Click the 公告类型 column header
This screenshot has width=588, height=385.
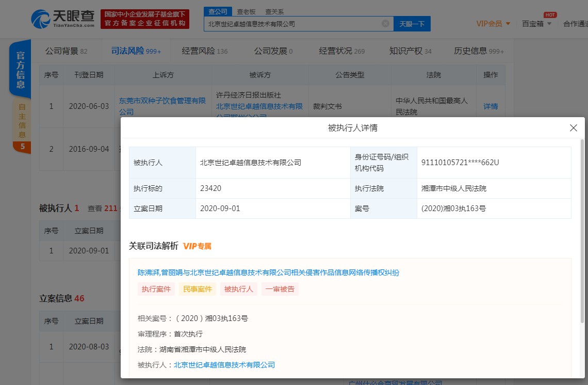pos(350,75)
